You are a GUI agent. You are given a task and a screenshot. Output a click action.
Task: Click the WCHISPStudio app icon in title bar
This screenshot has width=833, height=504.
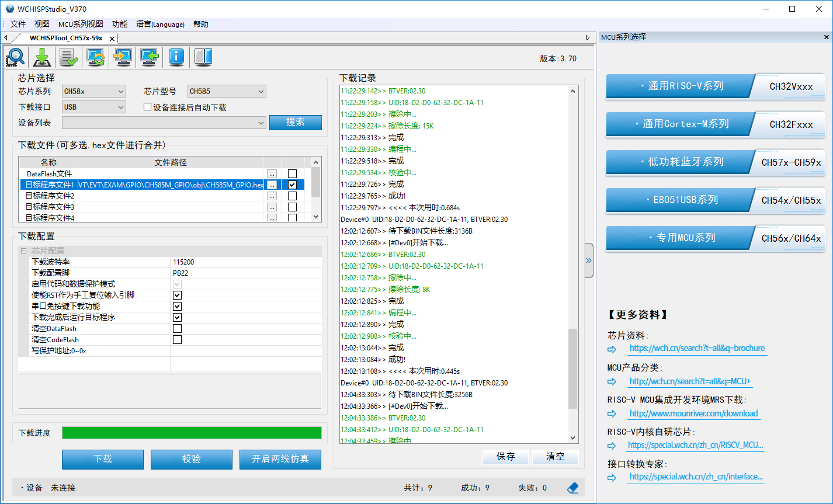(x=9, y=9)
